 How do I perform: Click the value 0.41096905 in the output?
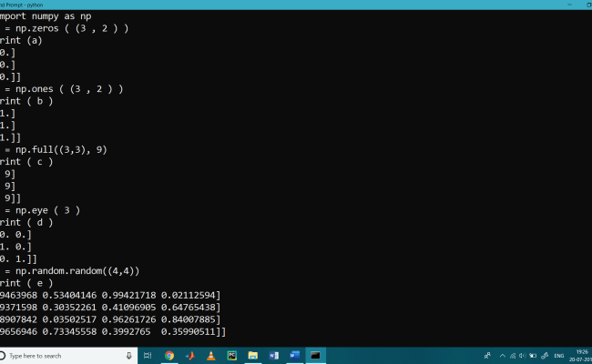click(128, 308)
